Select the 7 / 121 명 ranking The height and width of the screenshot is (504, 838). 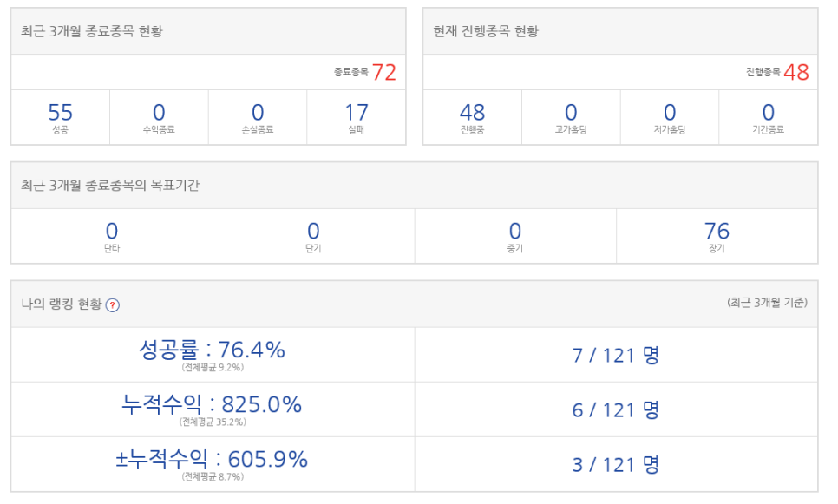[616, 355]
